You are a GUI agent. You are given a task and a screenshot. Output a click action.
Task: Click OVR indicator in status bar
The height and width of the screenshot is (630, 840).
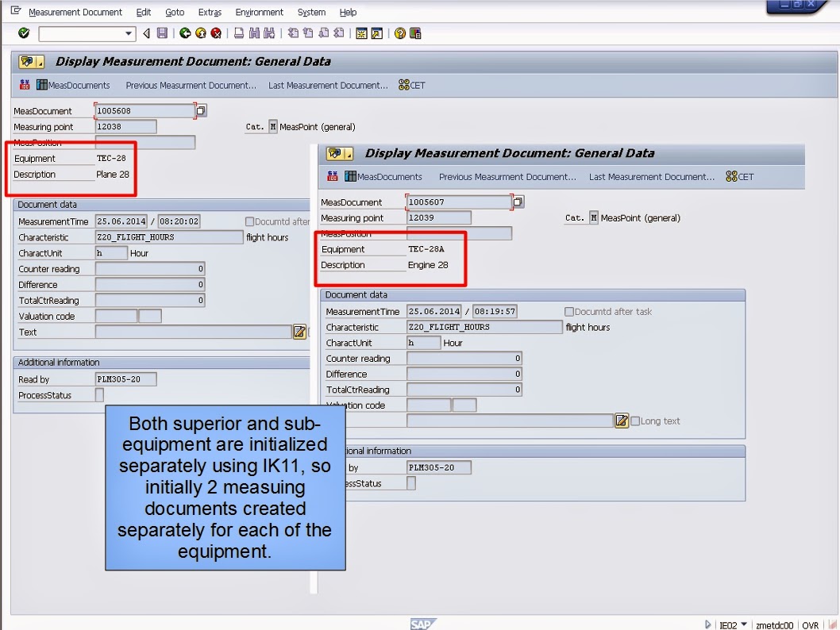(810, 624)
